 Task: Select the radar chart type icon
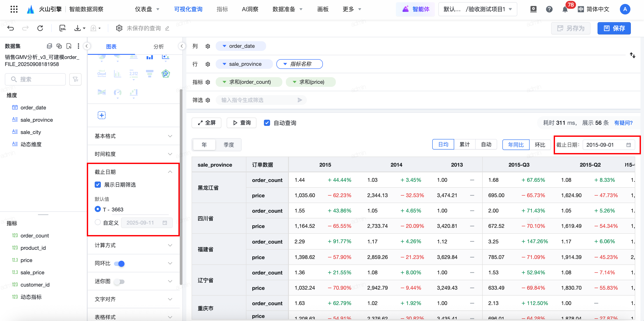coord(165,74)
